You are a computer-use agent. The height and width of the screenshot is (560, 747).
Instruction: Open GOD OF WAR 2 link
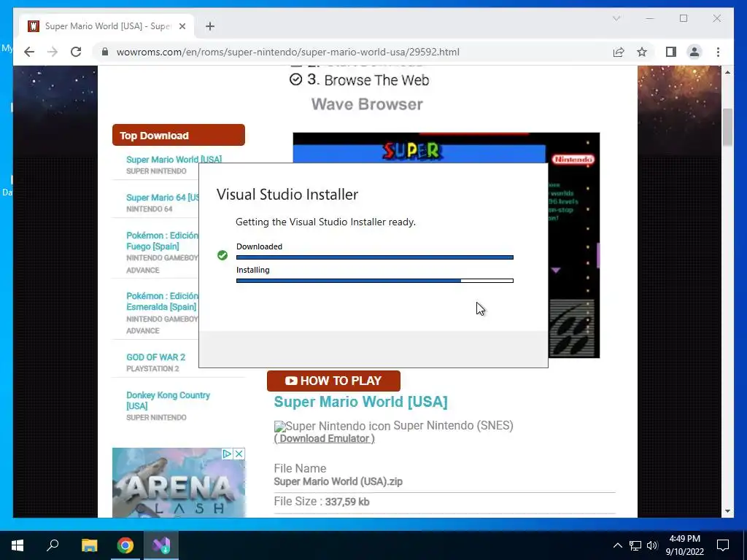(156, 357)
